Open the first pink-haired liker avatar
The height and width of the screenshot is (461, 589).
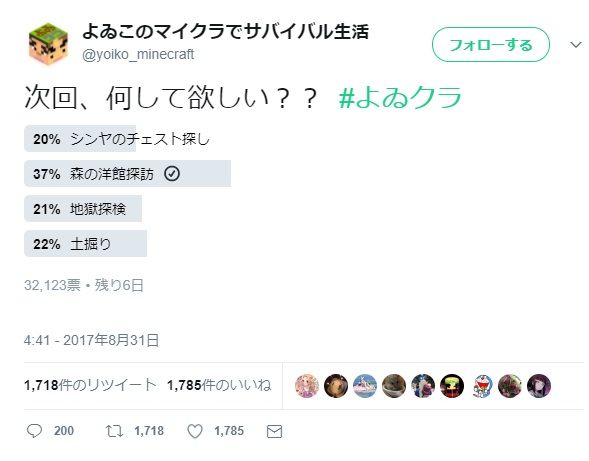tap(307, 386)
